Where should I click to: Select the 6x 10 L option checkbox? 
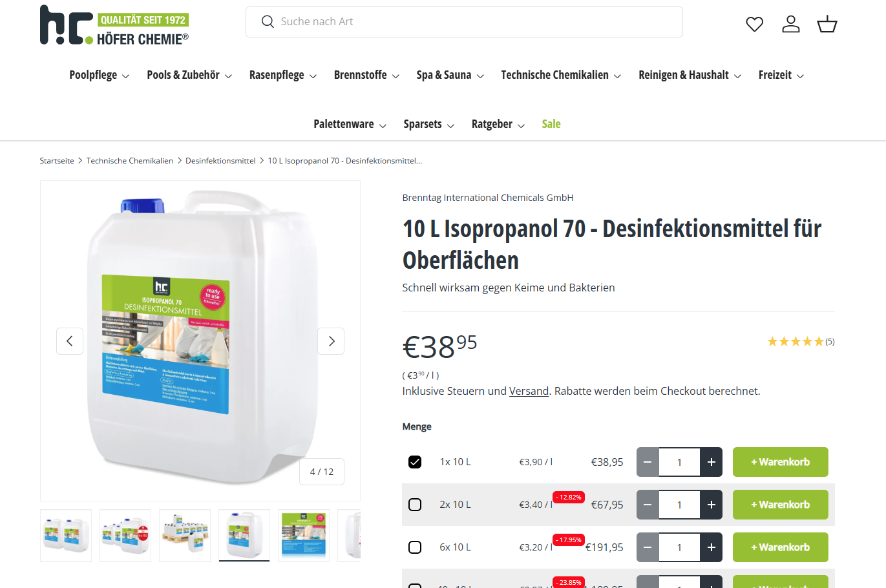(x=415, y=547)
